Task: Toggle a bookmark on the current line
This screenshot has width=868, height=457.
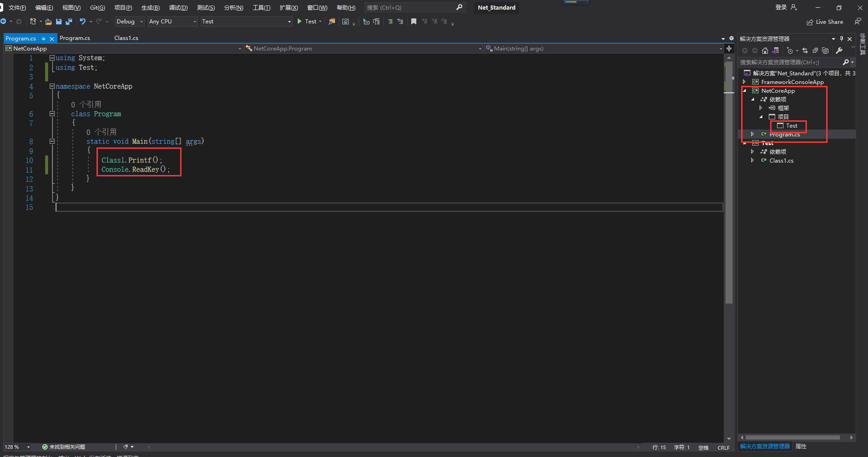Action: pos(414,21)
